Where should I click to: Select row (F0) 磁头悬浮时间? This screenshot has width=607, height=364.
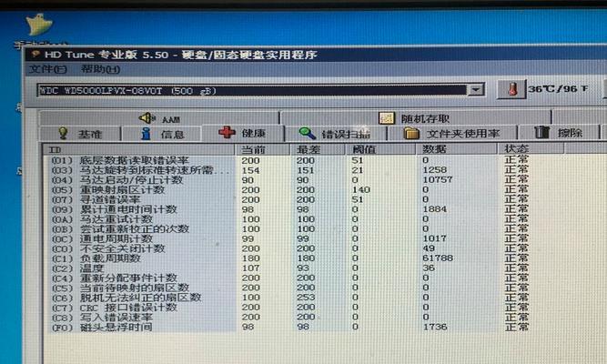(290, 327)
